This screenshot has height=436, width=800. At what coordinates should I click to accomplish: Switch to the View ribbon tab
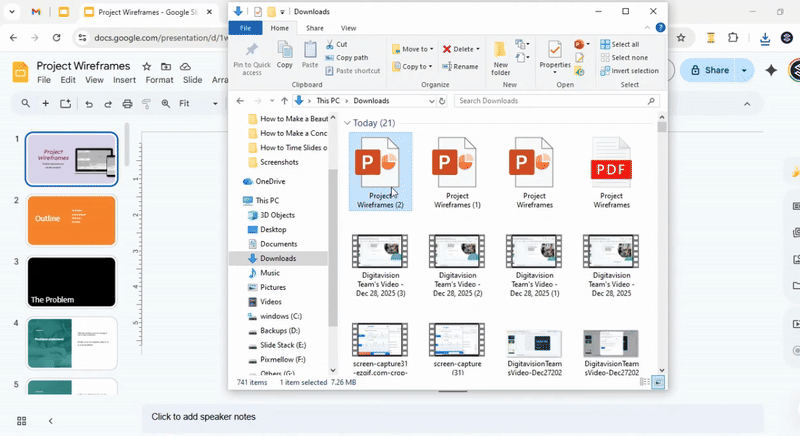(x=348, y=29)
